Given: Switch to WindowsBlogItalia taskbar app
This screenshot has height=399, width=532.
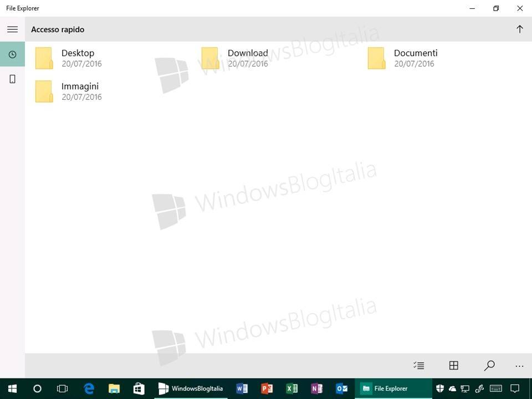Looking at the screenshot, I should pyautogui.click(x=191, y=388).
